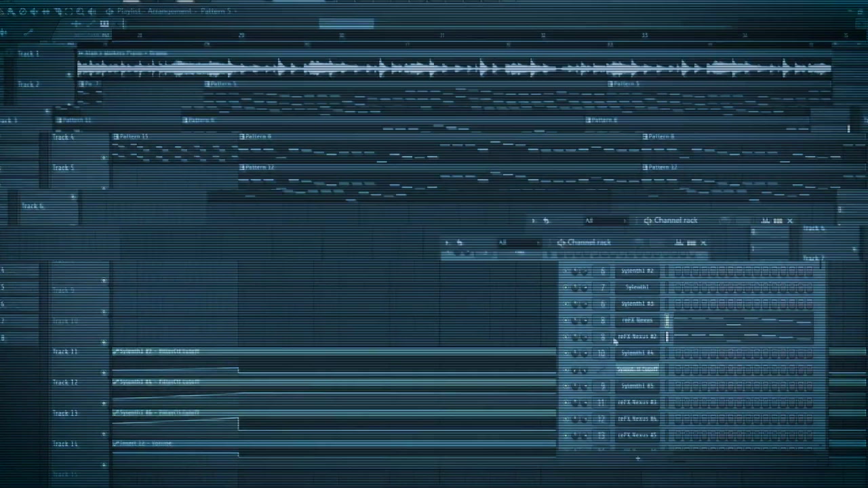Click the undo arrow in front Channel rack header
The width and height of the screenshot is (868, 488).
[x=460, y=243]
